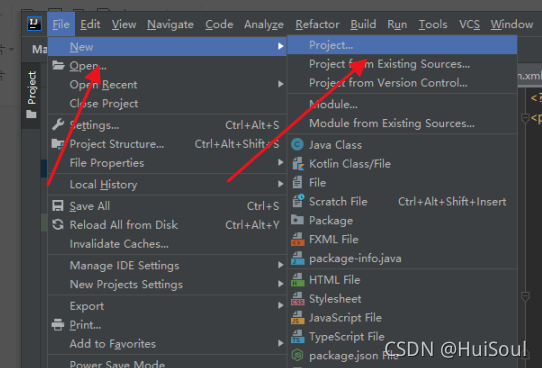Pick FXML File icon entry

pyautogui.click(x=298, y=239)
